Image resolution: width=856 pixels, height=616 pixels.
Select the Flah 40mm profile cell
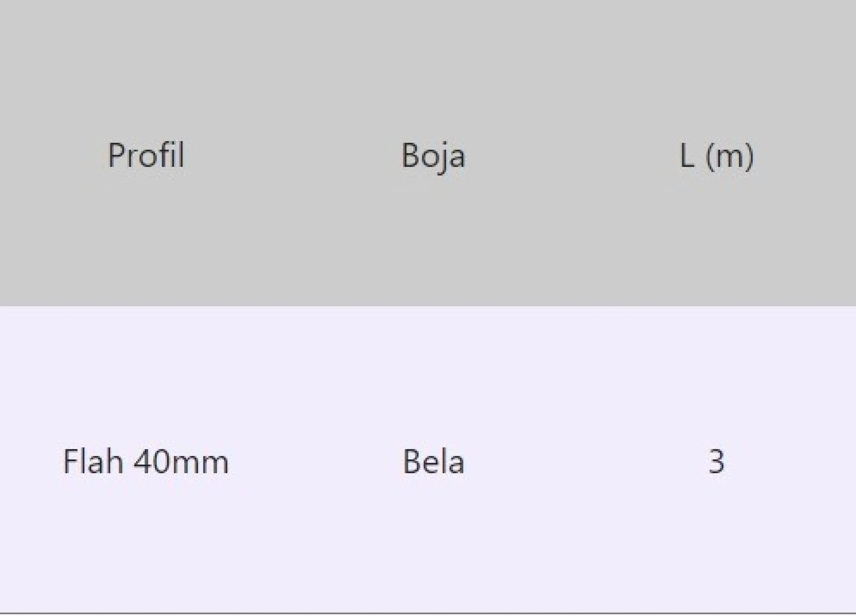[x=146, y=461]
